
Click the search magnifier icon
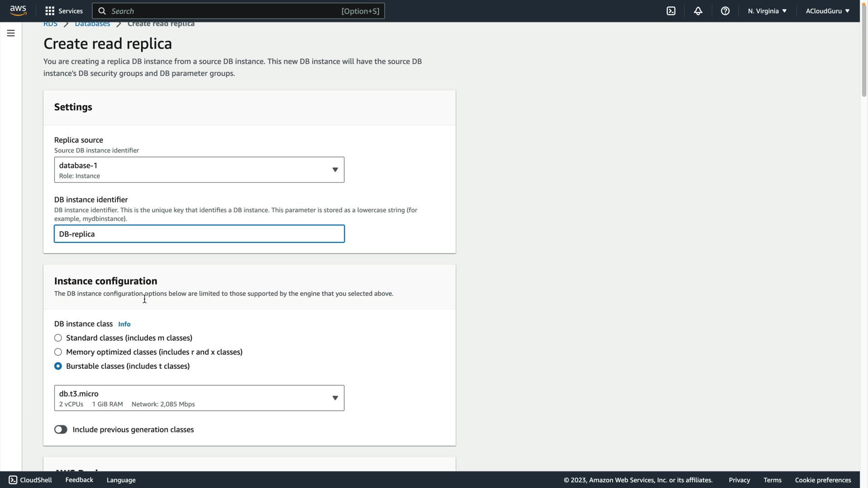102,11
